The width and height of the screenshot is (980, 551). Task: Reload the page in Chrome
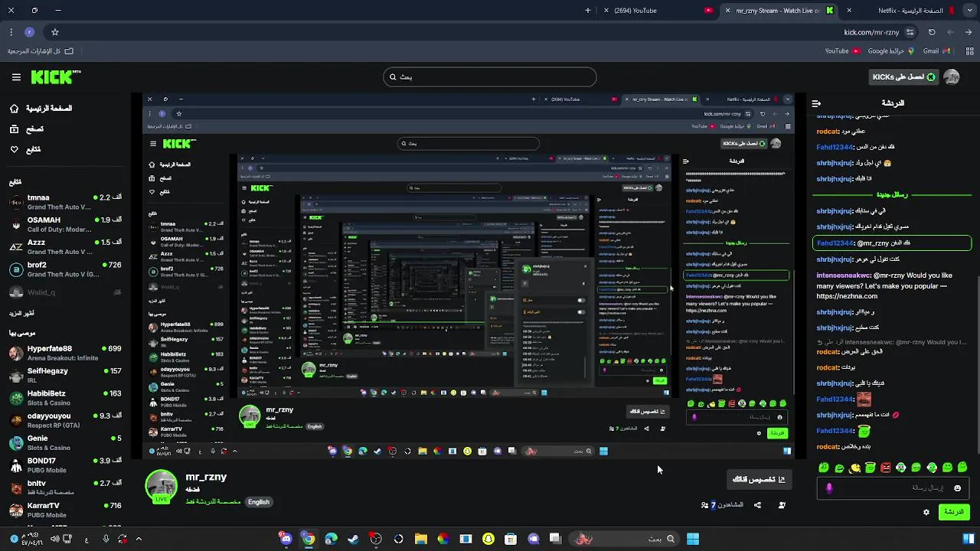[932, 32]
